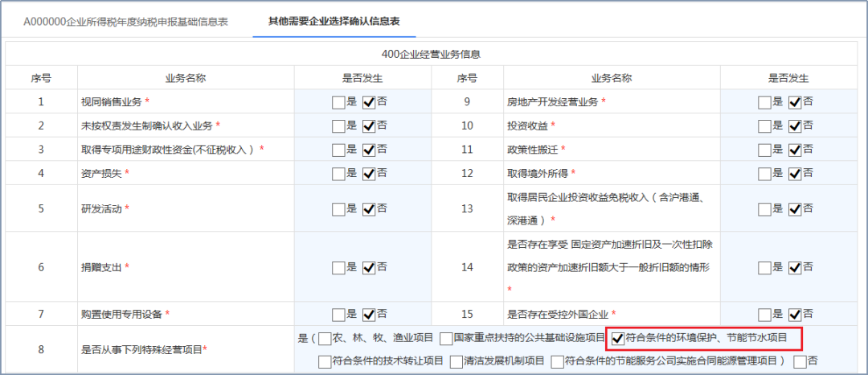Tick 清洁发展机制项目 checkbox
The height and width of the screenshot is (375, 868).
tap(457, 362)
